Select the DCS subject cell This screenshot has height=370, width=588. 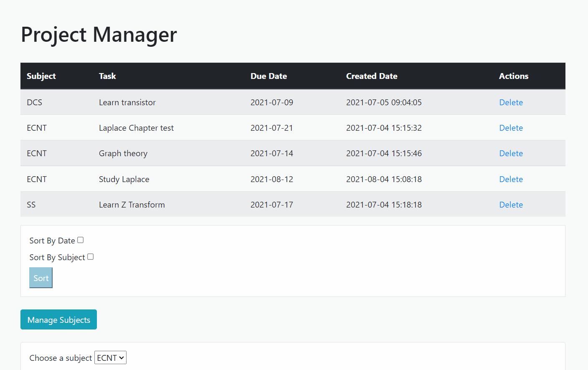35,102
